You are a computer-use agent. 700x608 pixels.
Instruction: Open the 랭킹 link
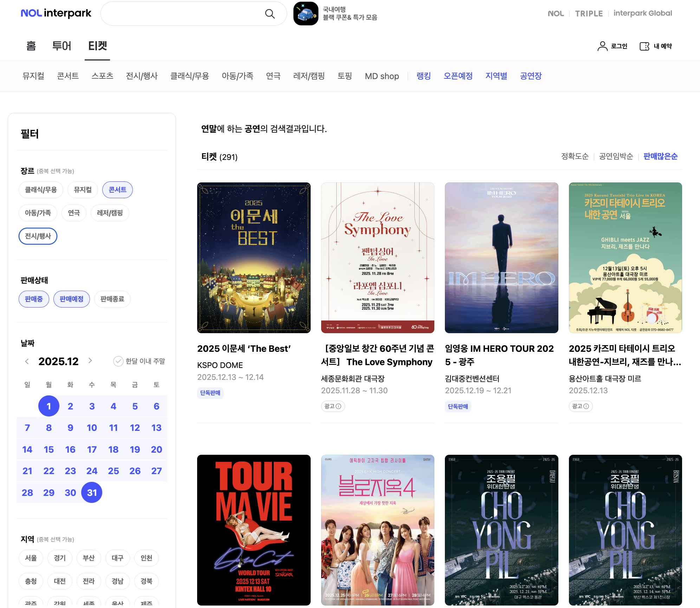[423, 76]
